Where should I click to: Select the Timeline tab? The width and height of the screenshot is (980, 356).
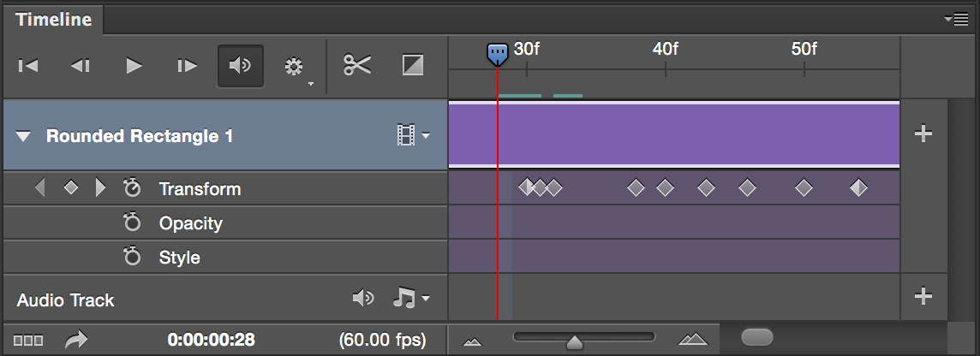click(53, 20)
